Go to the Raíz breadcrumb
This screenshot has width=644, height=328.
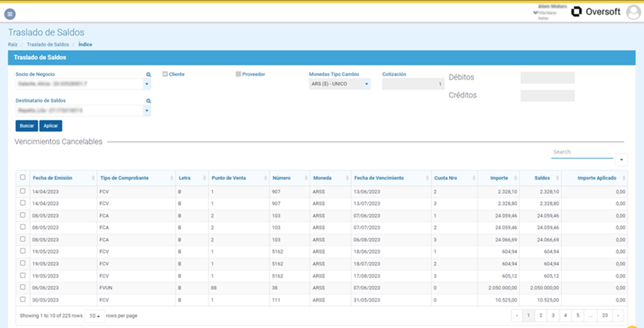pyautogui.click(x=13, y=45)
